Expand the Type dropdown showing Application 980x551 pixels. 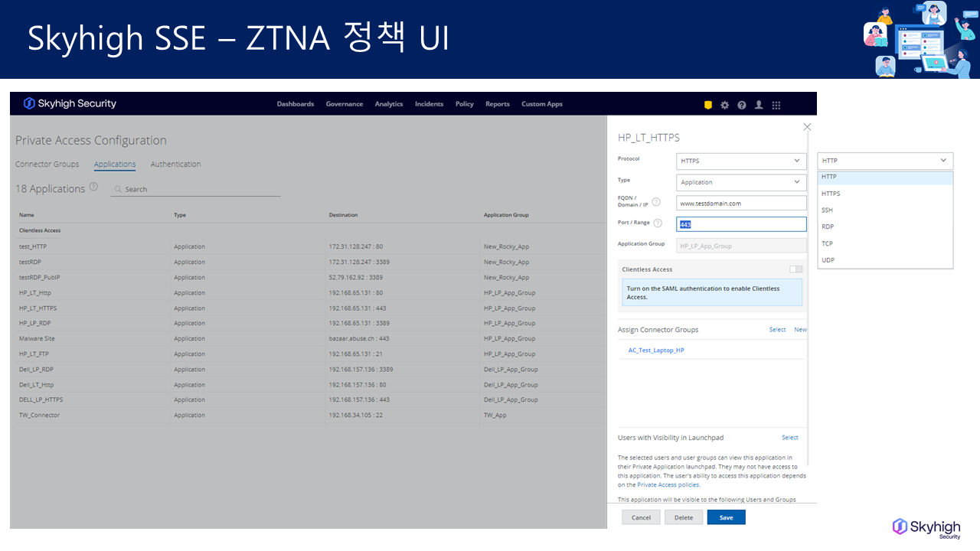[741, 182]
